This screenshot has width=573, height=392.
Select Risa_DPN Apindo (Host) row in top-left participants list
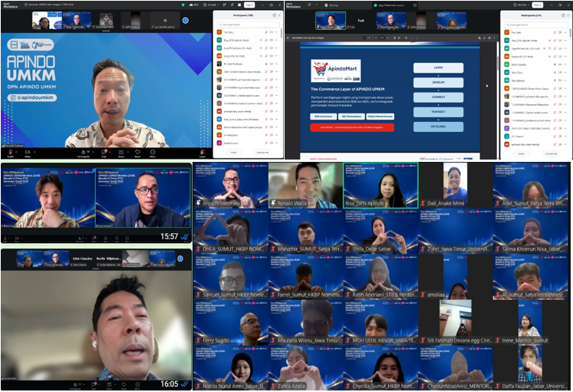(248, 40)
